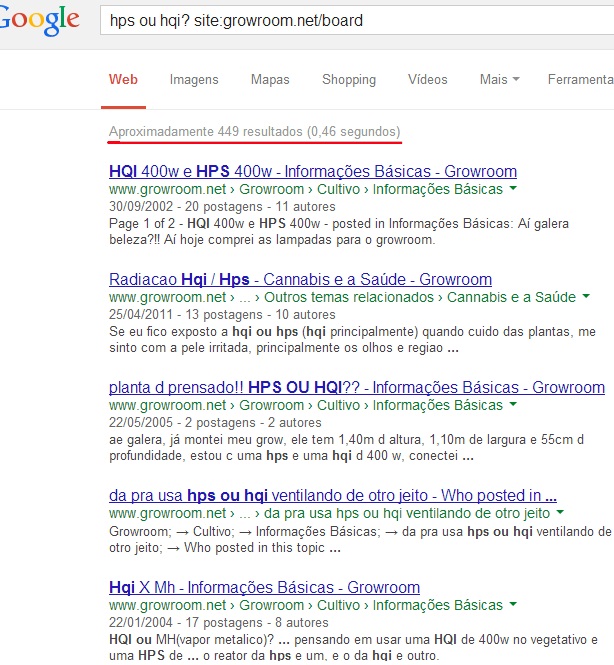Switch to the Imagens tab
Viewport: 614px width, 665px height.
(194, 79)
